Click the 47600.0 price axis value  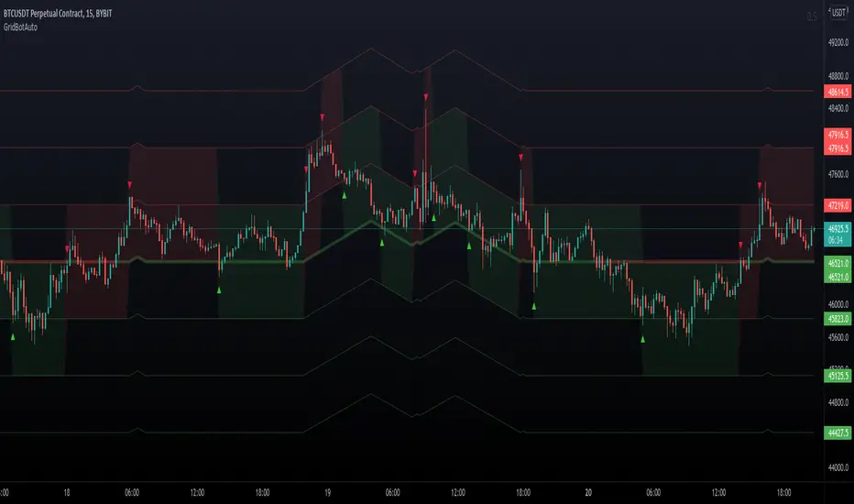[838, 174]
